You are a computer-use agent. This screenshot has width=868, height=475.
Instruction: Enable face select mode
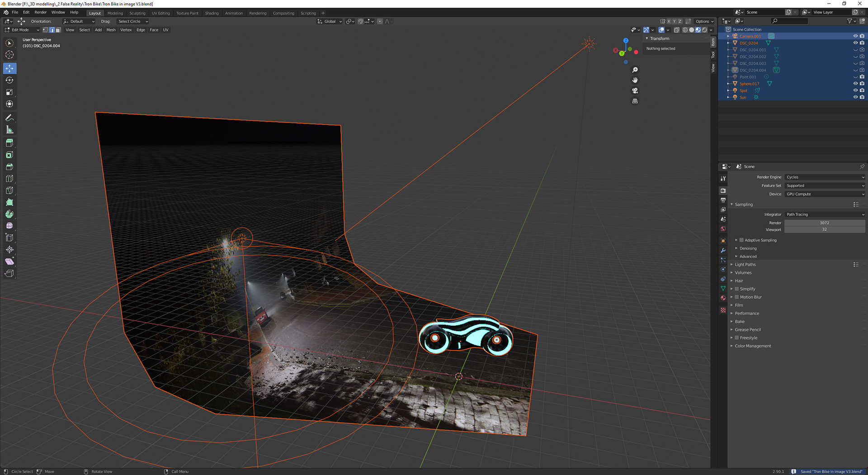58,30
